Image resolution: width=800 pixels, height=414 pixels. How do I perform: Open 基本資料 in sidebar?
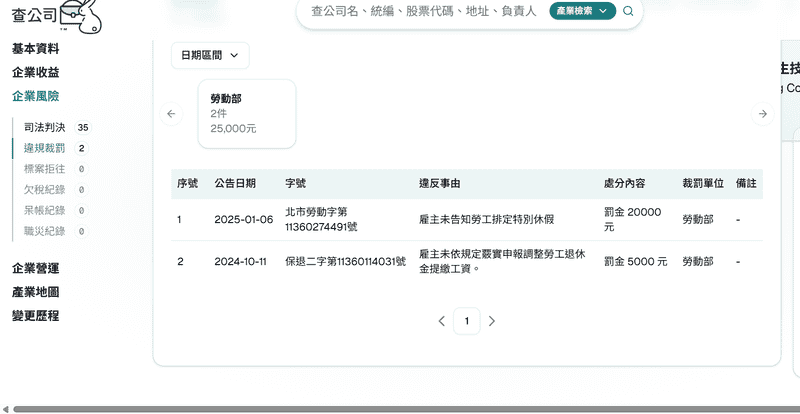(35, 48)
